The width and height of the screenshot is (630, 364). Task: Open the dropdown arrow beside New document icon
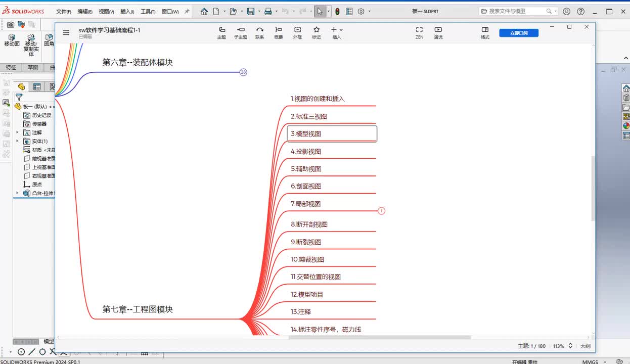tap(224, 11)
